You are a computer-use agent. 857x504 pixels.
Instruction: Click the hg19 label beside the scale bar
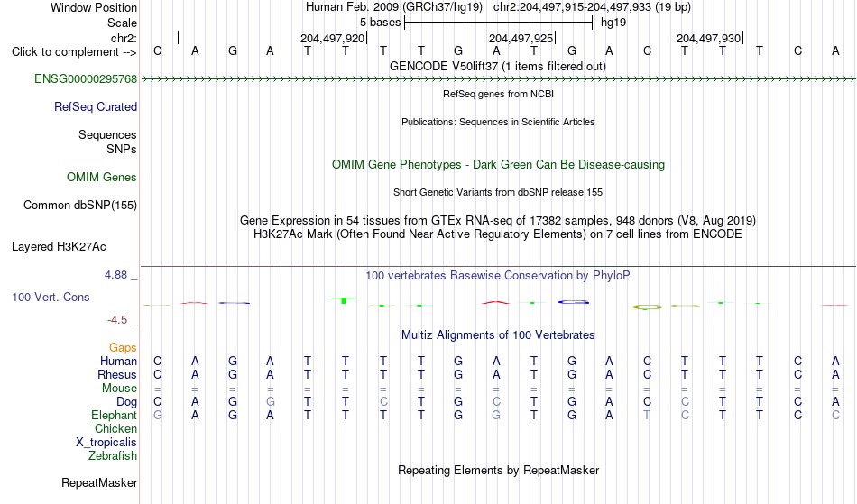(613, 23)
